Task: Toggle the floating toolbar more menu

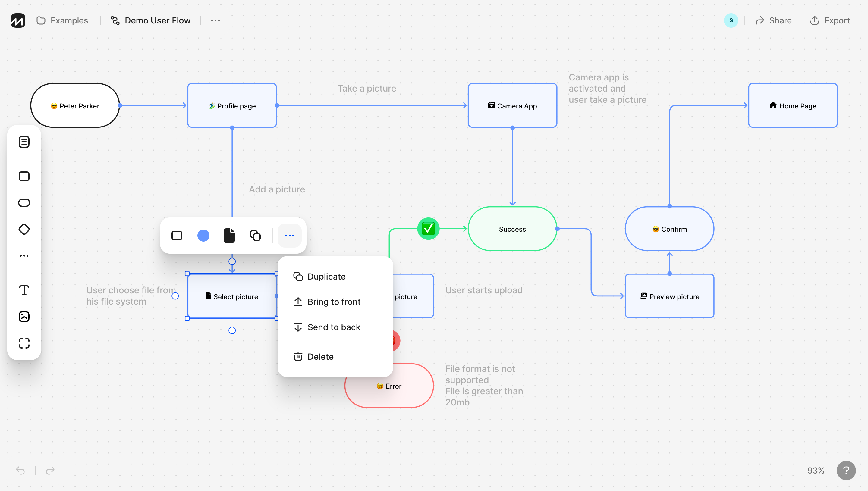Action: [289, 235]
